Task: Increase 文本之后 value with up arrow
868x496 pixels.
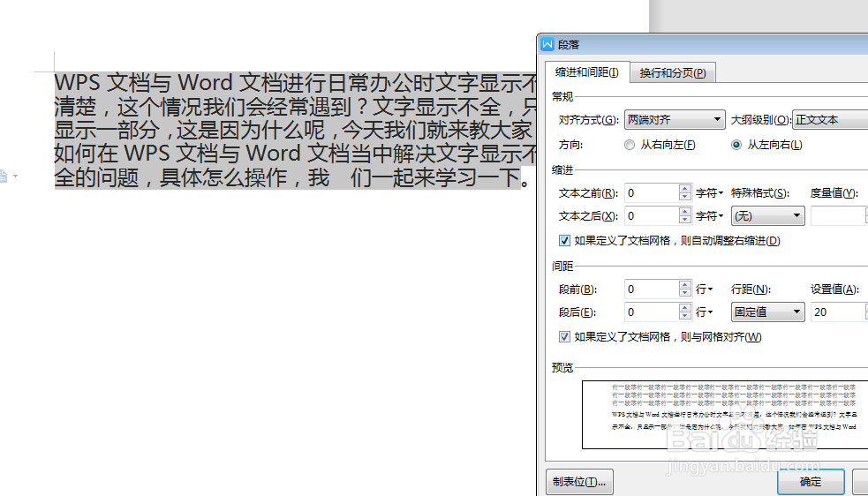Action: point(684,212)
